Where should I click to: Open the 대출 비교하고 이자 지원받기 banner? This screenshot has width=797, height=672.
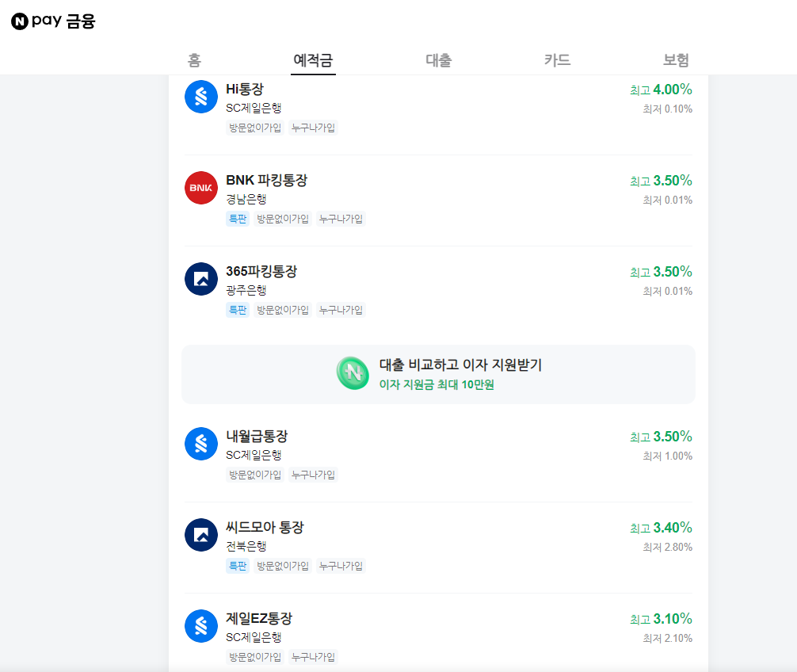(x=438, y=374)
